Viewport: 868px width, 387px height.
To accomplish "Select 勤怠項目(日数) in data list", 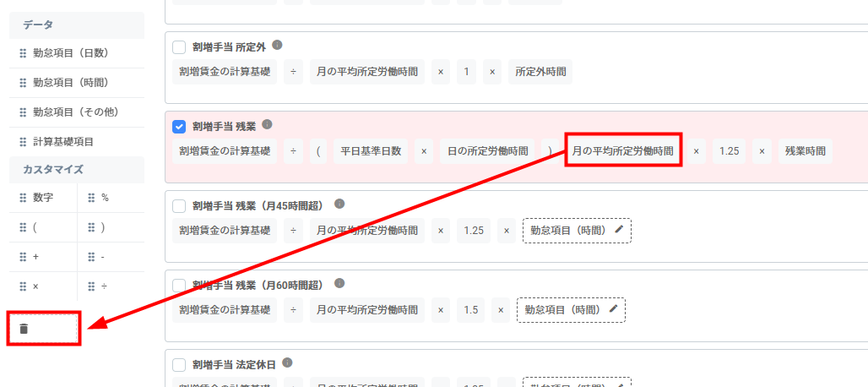I will 77,54.
